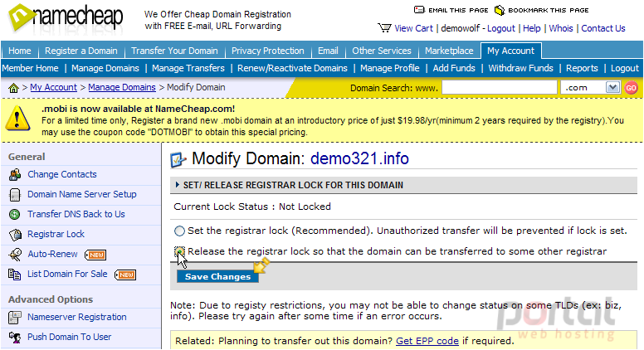Click the yellow warning triangle icon
The width and height of the screenshot is (644, 350).
coord(17,119)
